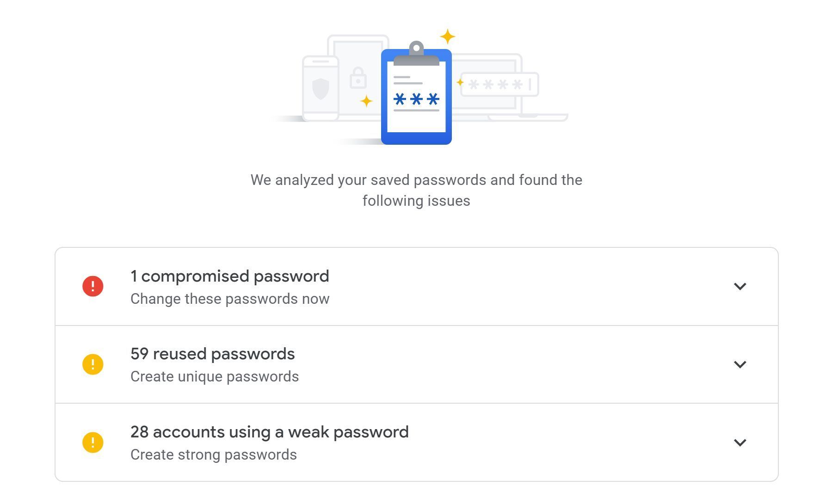The width and height of the screenshot is (820, 504).
Task: Click the blue asterisks on the clipboard
Action: [416, 99]
